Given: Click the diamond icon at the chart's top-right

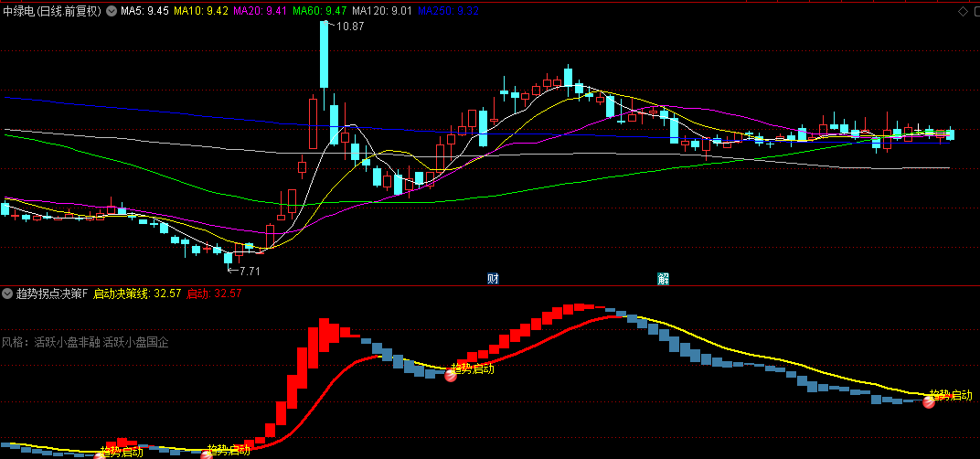Looking at the screenshot, I should point(963,11).
